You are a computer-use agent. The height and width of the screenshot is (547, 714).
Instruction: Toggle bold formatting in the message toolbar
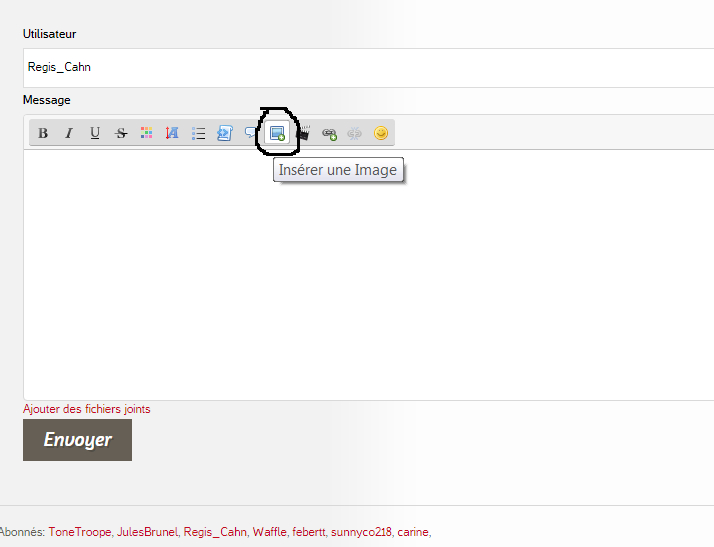point(43,133)
